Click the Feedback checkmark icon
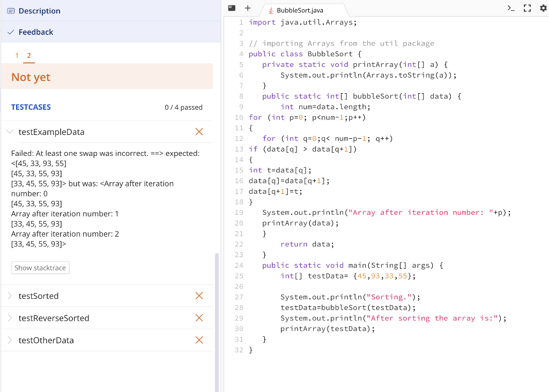Viewport: 549px width, 392px height. (x=11, y=32)
